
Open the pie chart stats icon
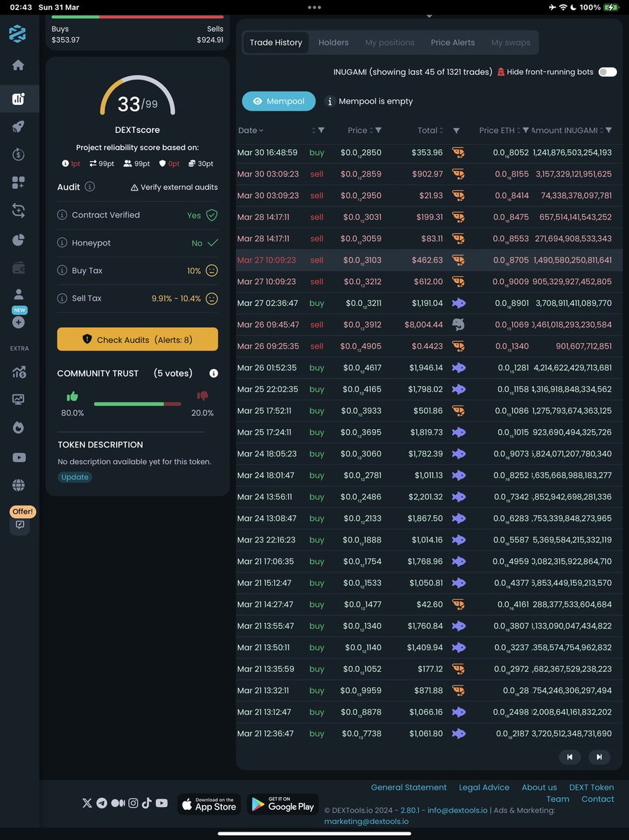[18, 239]
